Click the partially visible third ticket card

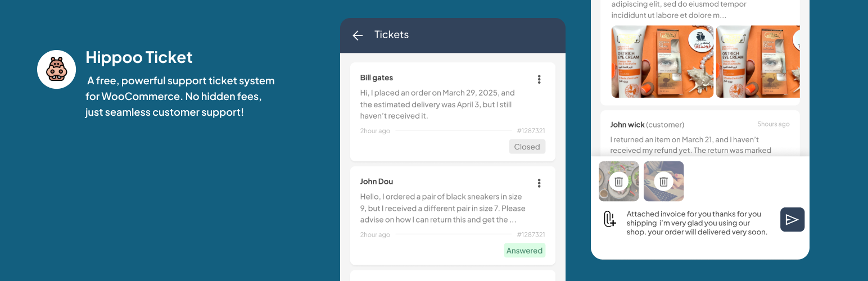point(453,275)
